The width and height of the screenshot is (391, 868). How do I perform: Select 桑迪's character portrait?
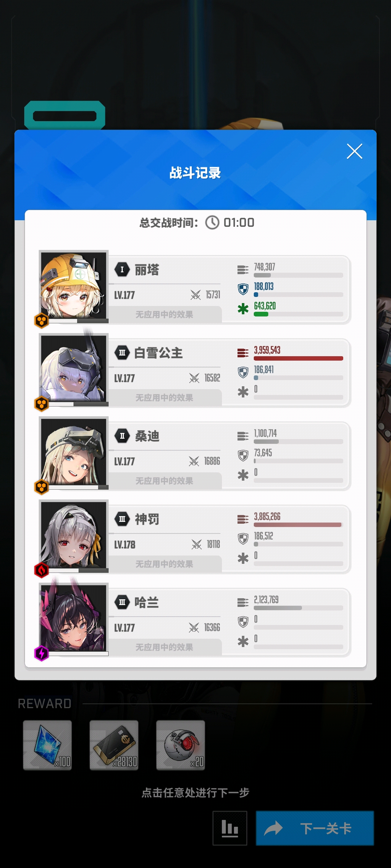[x=73, y=451]
